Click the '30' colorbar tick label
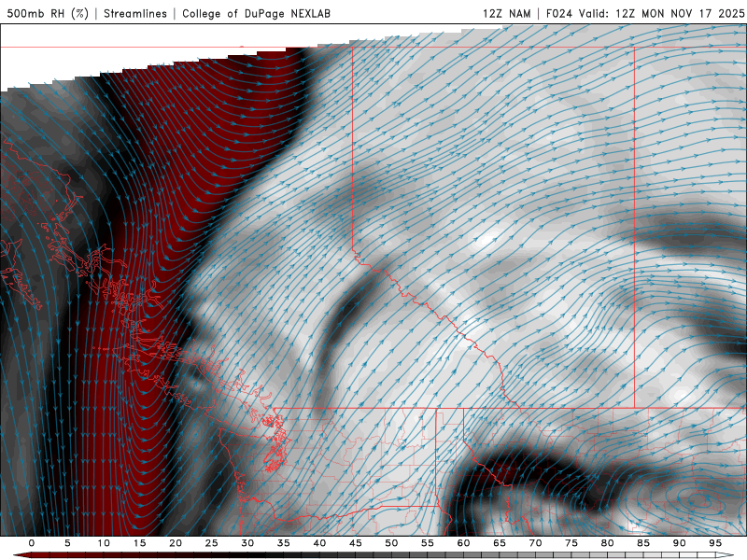The image size is (747, 560). click(247, 543)
